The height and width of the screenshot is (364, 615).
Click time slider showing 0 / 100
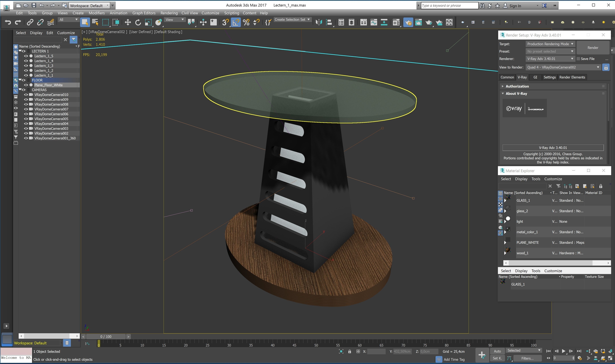106,337
